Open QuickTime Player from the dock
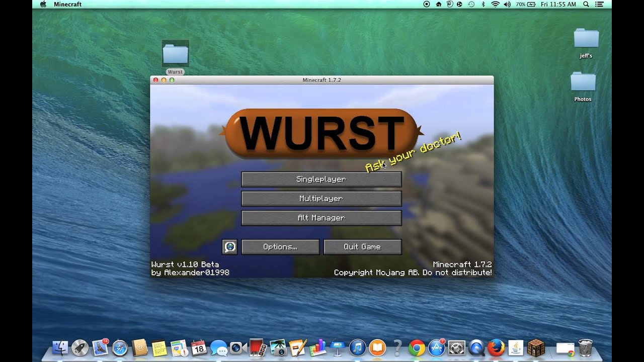The image size is (644, 362). click(x=476, y=347)
